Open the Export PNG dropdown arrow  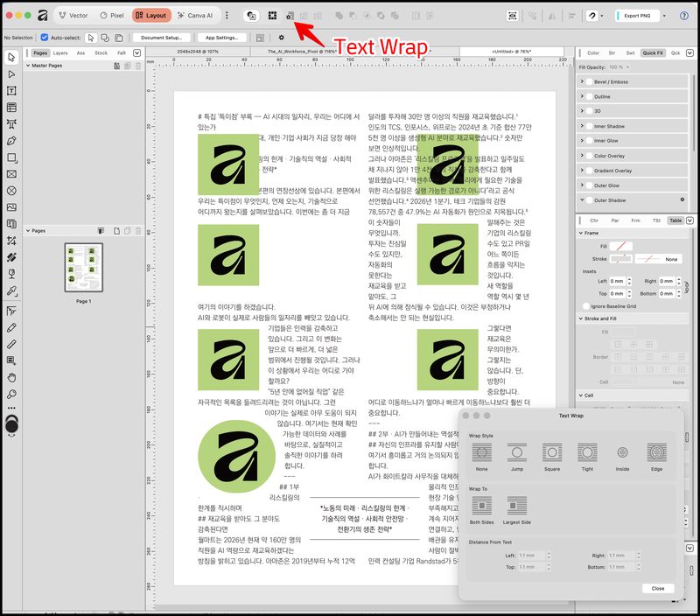tap(664, 16)
